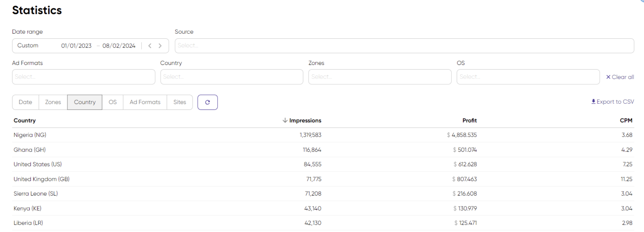The width and height of the screenshot is (644, 232).
Task: Switch to the Date grouping tab
Action: click(x=25, y=102)
